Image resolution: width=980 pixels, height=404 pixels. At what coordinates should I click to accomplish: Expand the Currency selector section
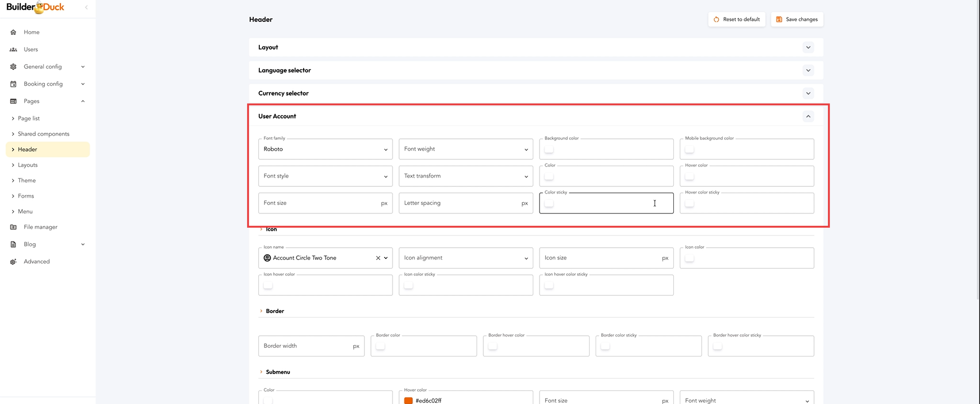808,93
